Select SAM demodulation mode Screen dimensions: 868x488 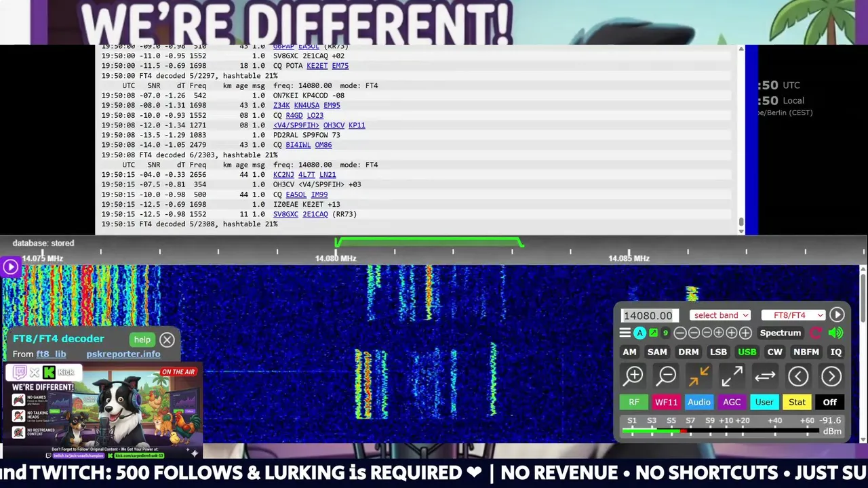pyautogui.click(x=657, y=352)
